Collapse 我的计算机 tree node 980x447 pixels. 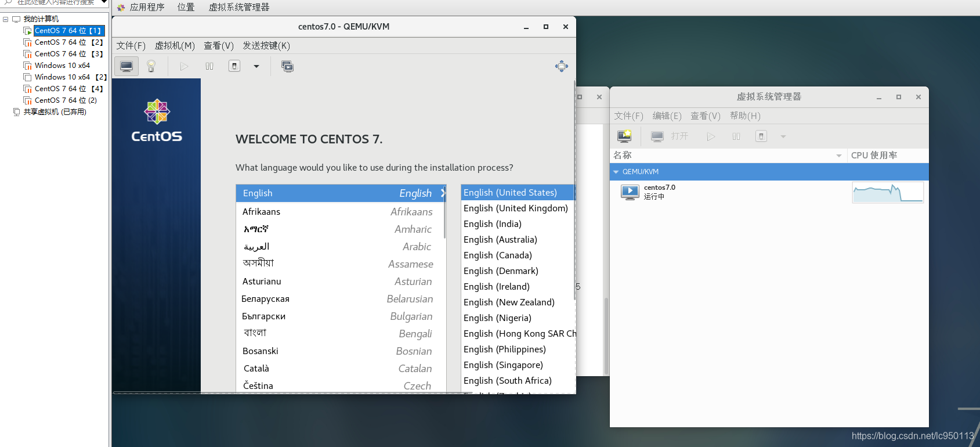point(5,19)
